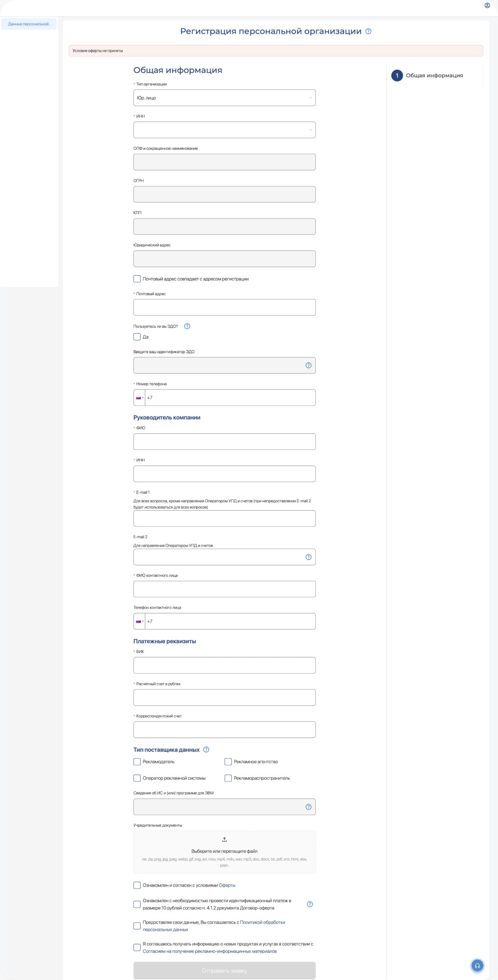The height and width of the screenshot is (980, 498).
Task: Click the Платежные реквизиты heading
Action: coord(165,641)
